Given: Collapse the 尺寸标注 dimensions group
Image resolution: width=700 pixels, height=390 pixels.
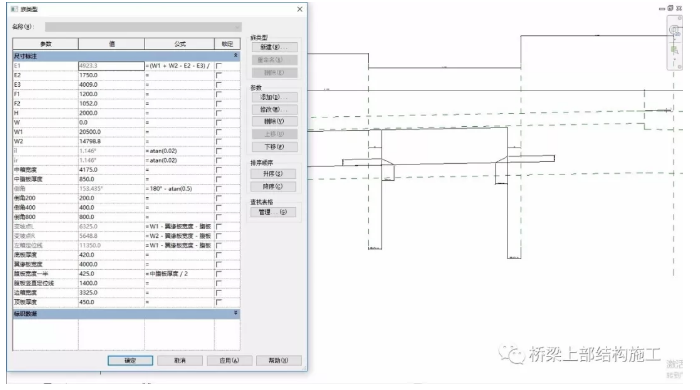Looking at the screenshot, I should pos(235,56).
